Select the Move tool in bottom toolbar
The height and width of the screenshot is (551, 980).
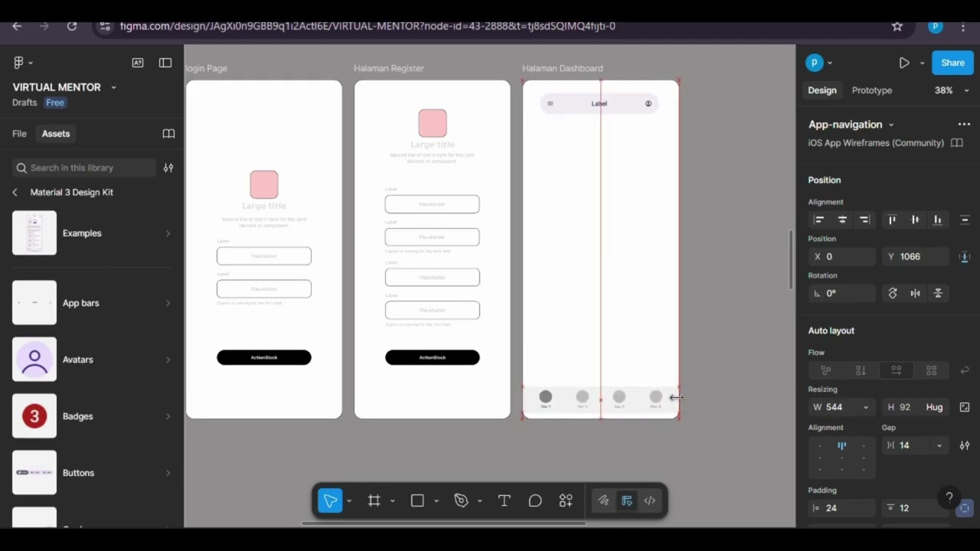(330, 500)
